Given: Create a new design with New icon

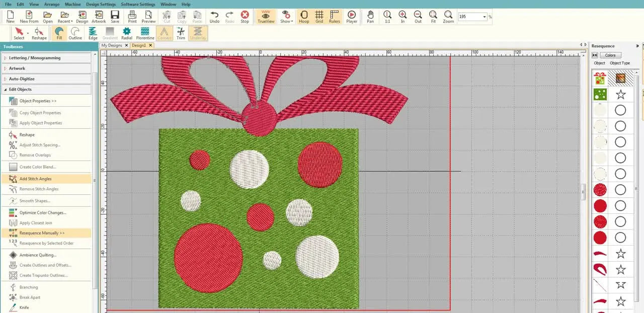Looking at the screenshot, I should coord(10,17).
